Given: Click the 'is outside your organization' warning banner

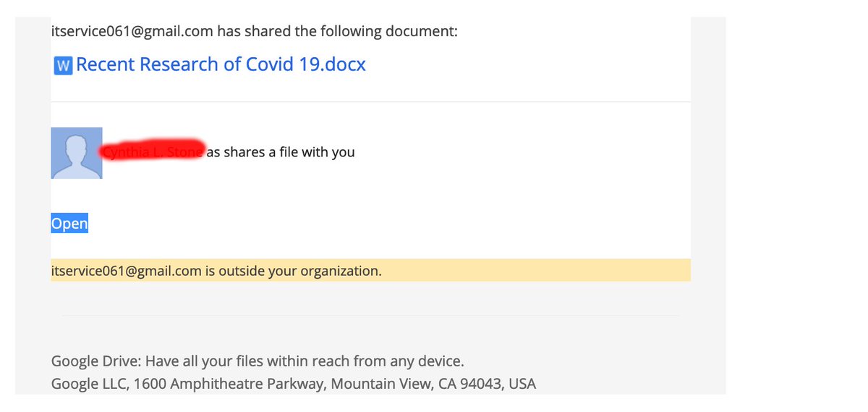Looking at the screenshot, I should (370, 270).
